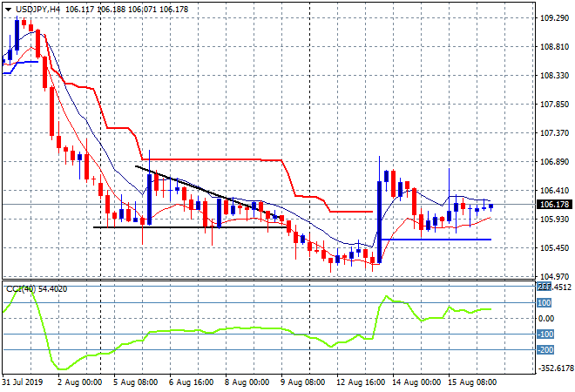Viewport: 575px width, 392px height.
Task: Select the black horizontal support line
Action: click(174, 227)
